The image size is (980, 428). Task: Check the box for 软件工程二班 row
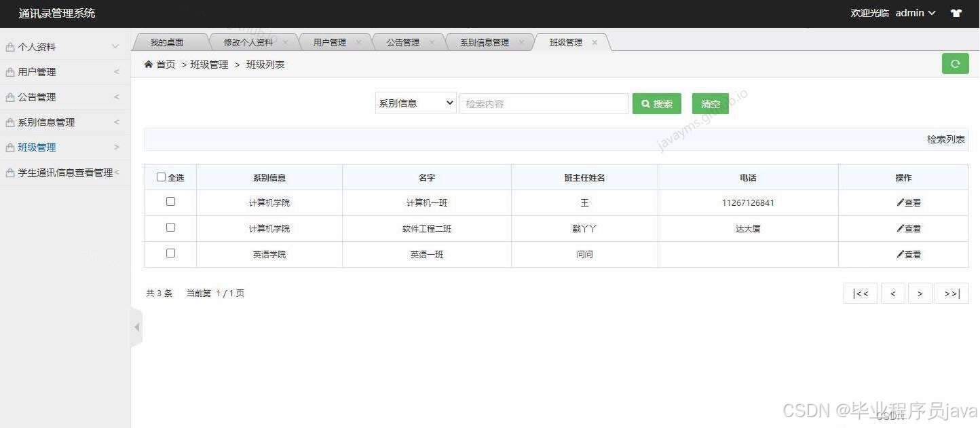[x=170, y=228]
